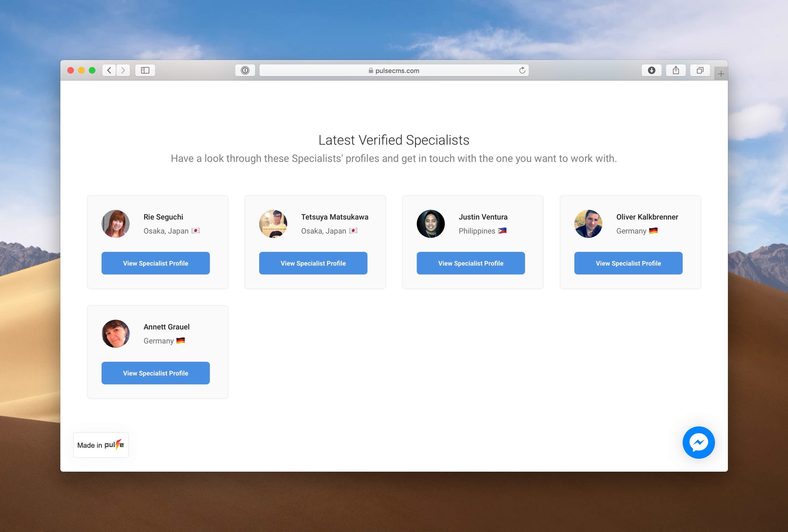Click the lock icon in address bar

tap(371, 71)
